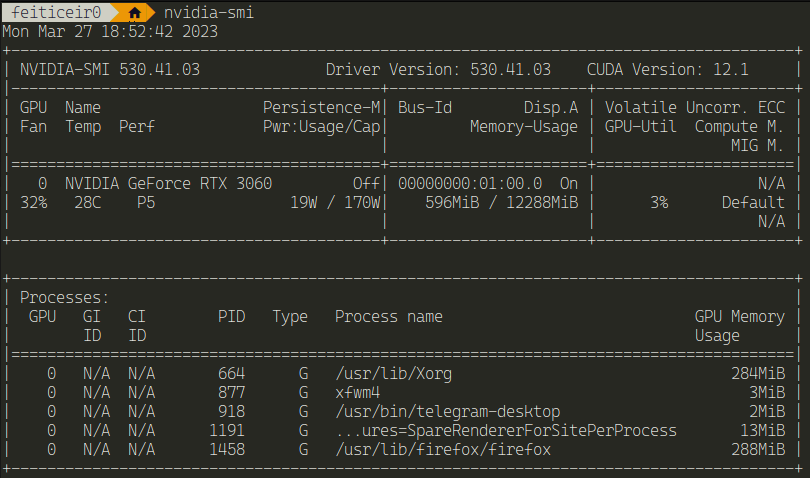Click the 3% GPU-Util value
The width and height of the screenshot is (810, 478).
coord(657,203)
